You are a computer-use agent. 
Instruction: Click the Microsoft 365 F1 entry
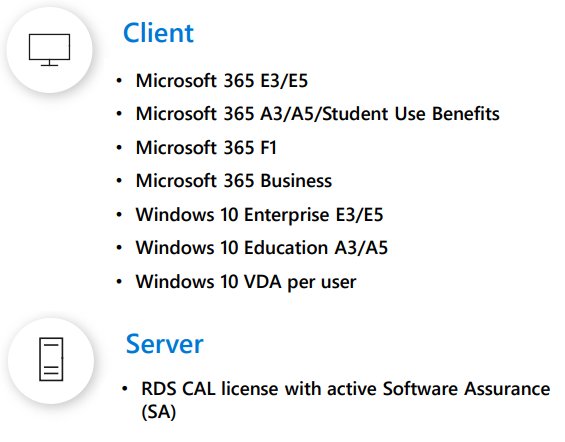coord(206,148)
